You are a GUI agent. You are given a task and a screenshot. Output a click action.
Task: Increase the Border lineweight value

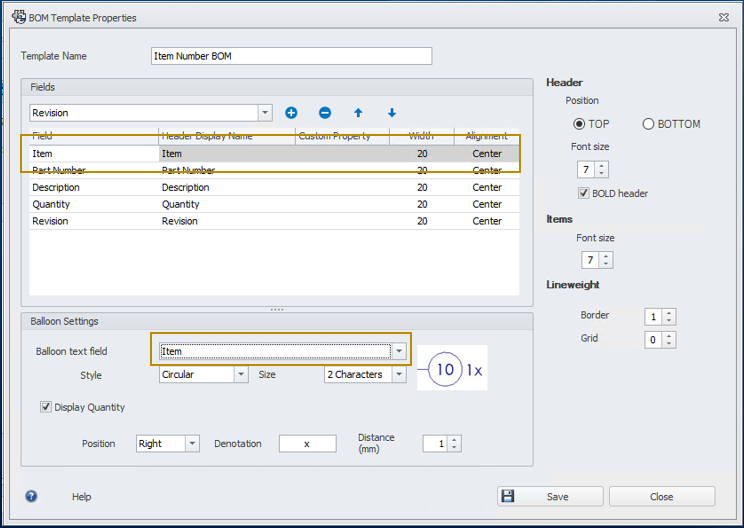(669, 313)
